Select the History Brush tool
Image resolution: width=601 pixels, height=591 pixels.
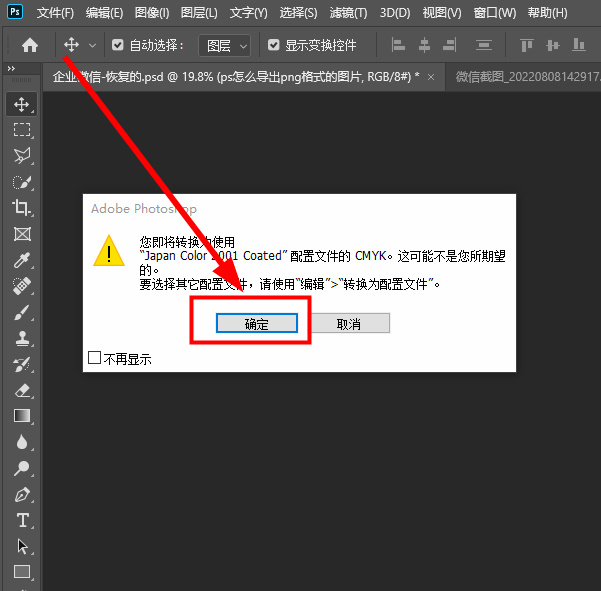pyautogui.click(x=22, y=364)
